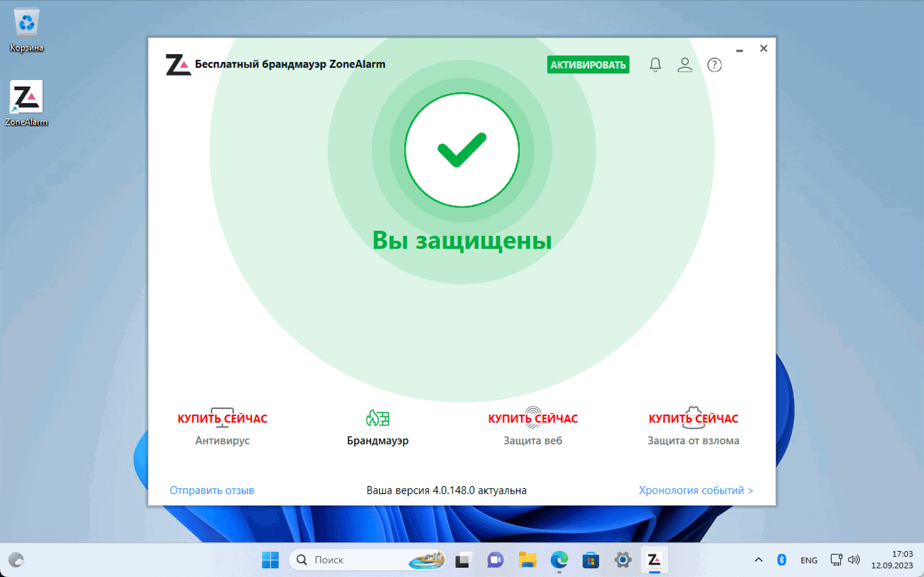Open the user account icon in ZoneAlarm
This screenshot has height=577, width=924.
pos(684,65)
